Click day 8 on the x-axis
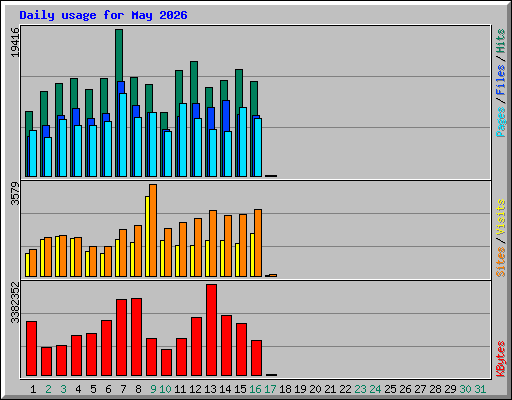This screenshot has width=512, height=400. click(138, 389)
